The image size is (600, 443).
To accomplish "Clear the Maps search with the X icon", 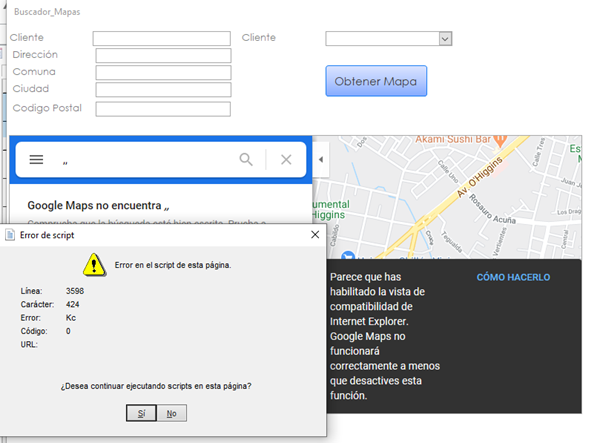I will coord(286,160).
